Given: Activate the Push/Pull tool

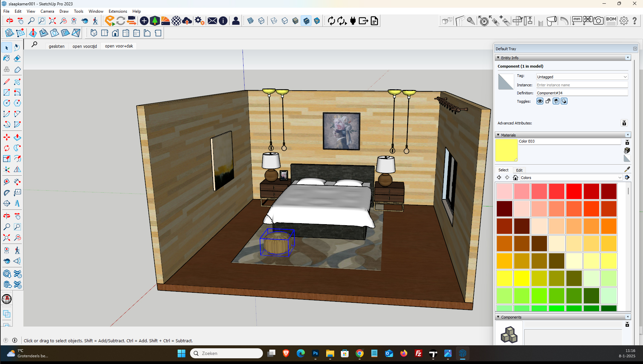Looking at the screenshot, I should point(17,137).
